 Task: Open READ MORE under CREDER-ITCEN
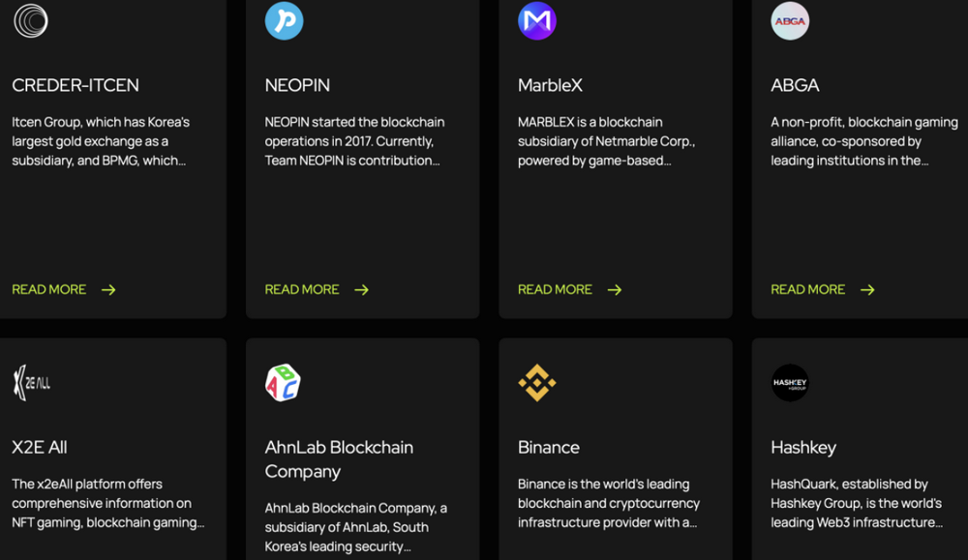click(49, 289)
